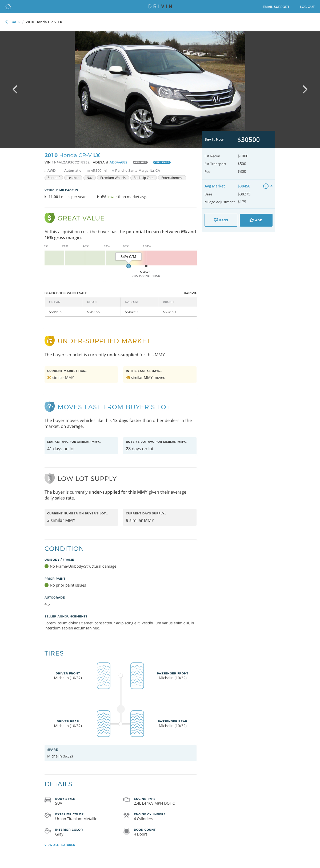
Task: Click the AWD drivetrain icon
Action: (45, 171)
